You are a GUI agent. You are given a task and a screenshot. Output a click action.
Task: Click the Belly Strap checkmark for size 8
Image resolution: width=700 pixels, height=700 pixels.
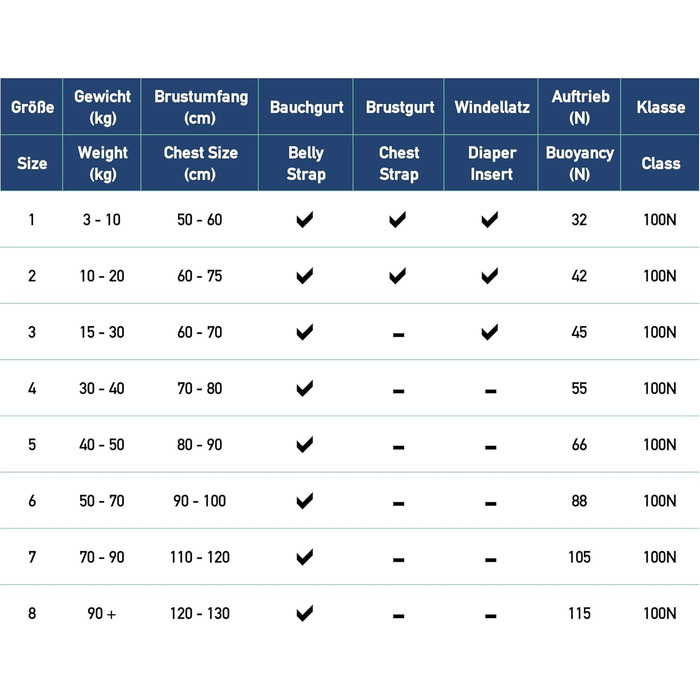point(305,613)
